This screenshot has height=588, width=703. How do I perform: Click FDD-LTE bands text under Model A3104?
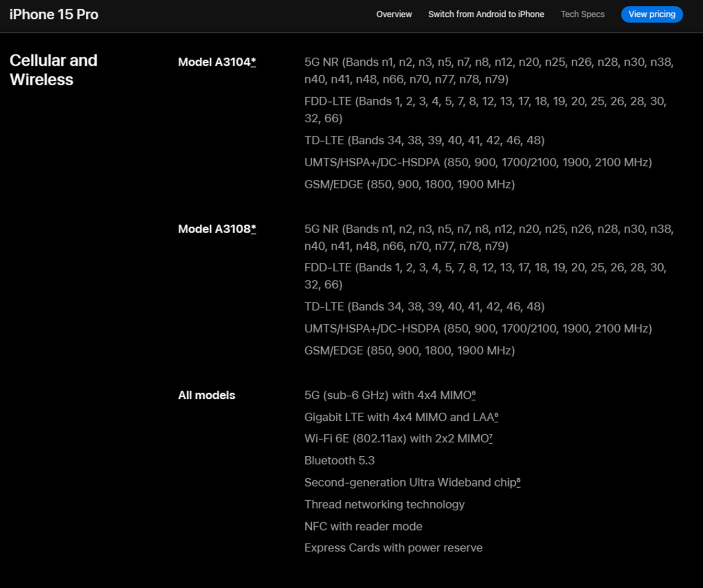[485, 110]
